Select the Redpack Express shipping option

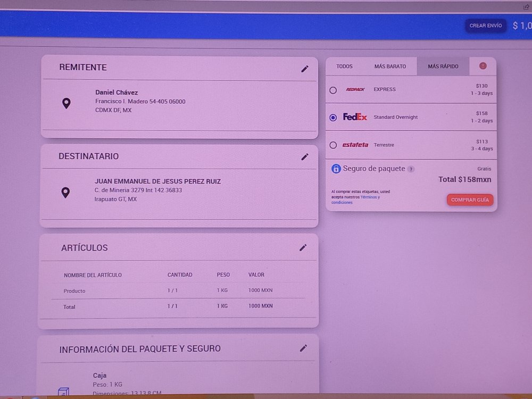[333, 90]
